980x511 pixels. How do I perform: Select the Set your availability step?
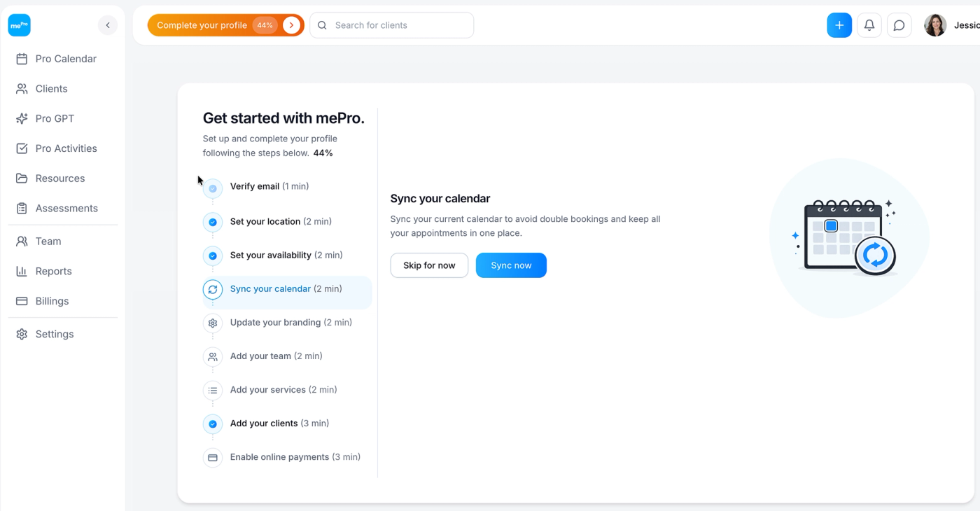click(287, 255)
